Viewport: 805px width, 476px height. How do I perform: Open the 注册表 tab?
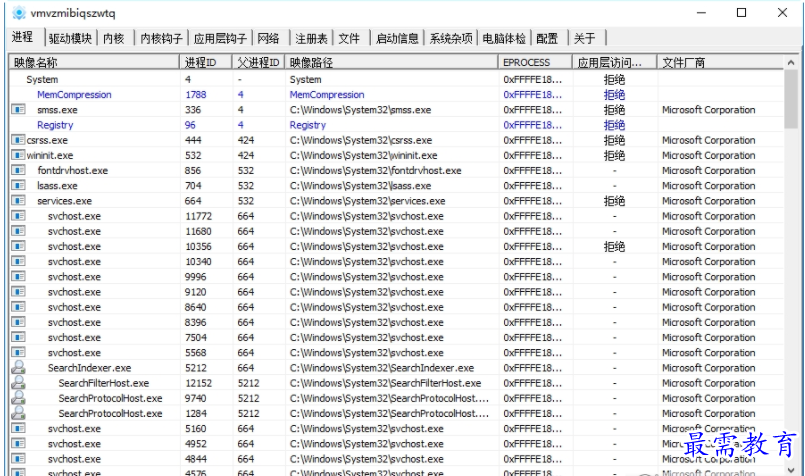pos(311,39)
